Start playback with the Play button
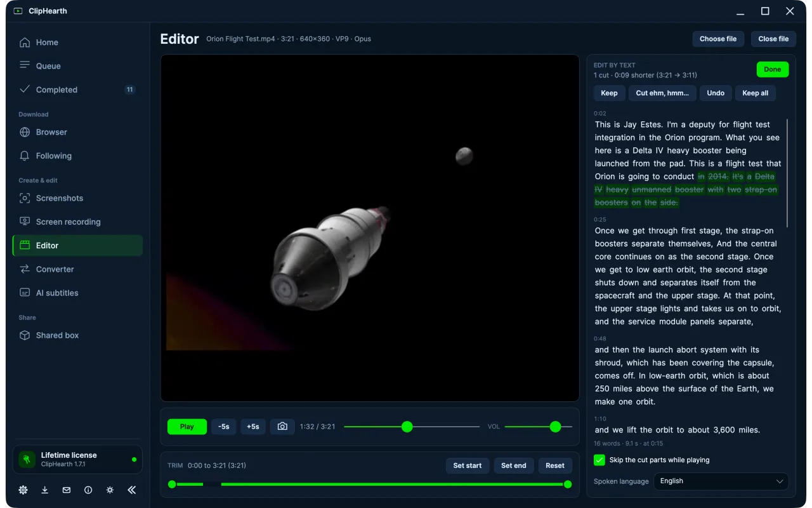 [187, 427]
